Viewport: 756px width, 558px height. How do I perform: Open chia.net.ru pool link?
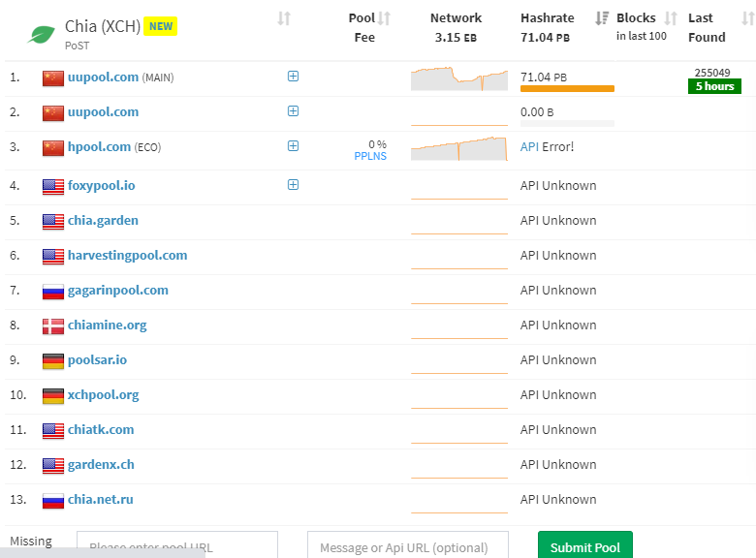click(x=100, y=500)
